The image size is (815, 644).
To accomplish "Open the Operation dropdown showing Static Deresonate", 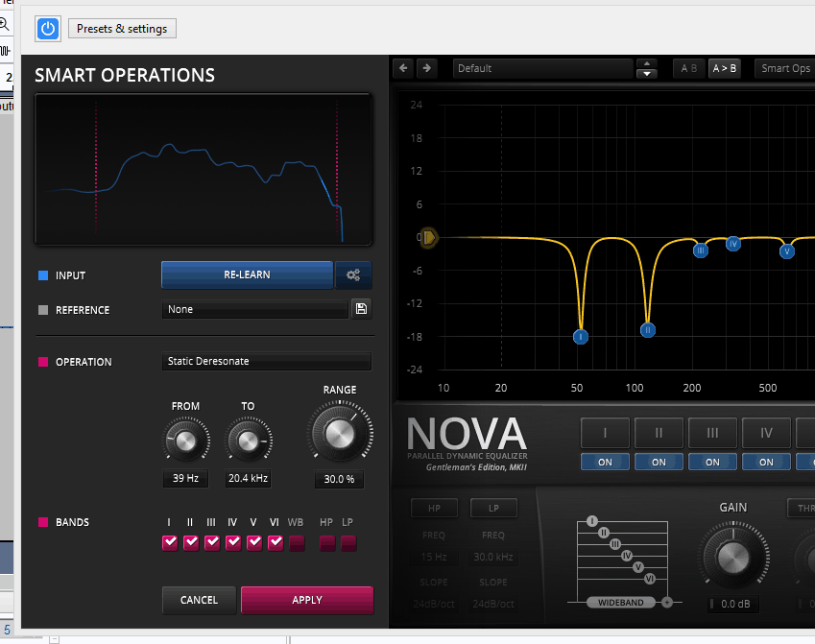I will [x=266, y=362].
